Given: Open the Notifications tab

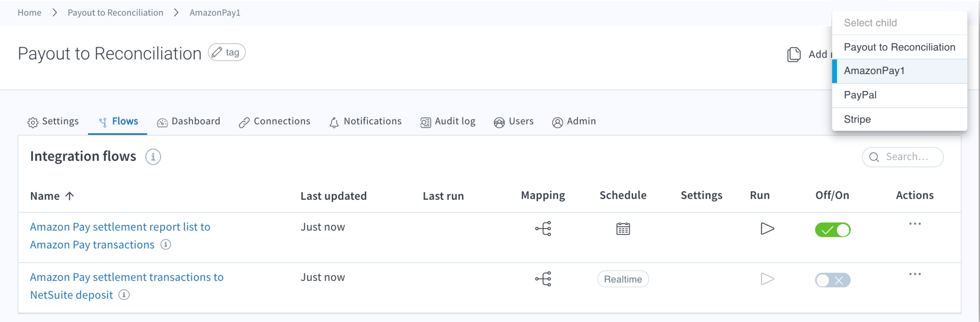Looking at the screenshot, I should pos(365,121).
